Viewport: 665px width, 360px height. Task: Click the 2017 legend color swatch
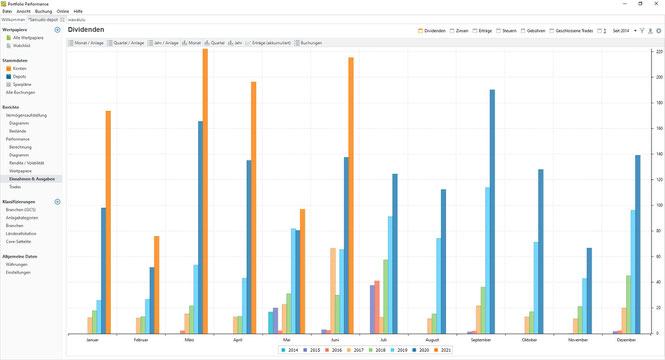[x=349, y=350]
